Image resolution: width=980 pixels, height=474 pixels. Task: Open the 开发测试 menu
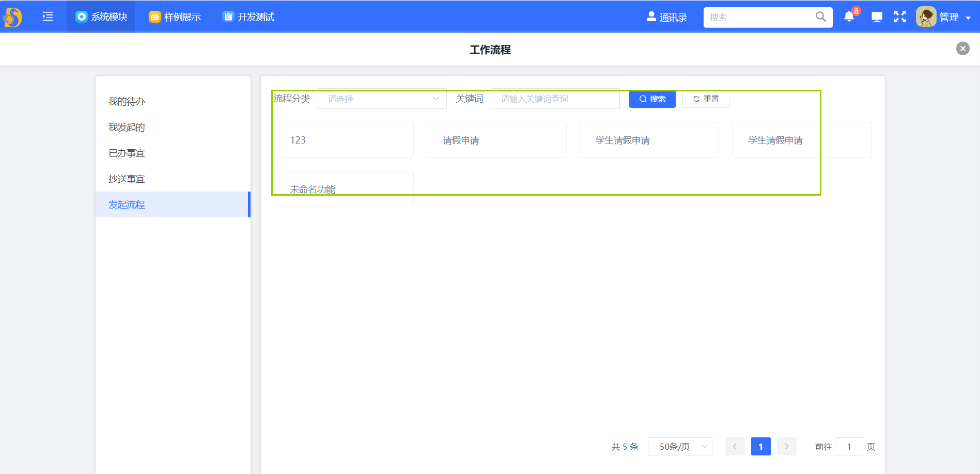tap(248, 17)
